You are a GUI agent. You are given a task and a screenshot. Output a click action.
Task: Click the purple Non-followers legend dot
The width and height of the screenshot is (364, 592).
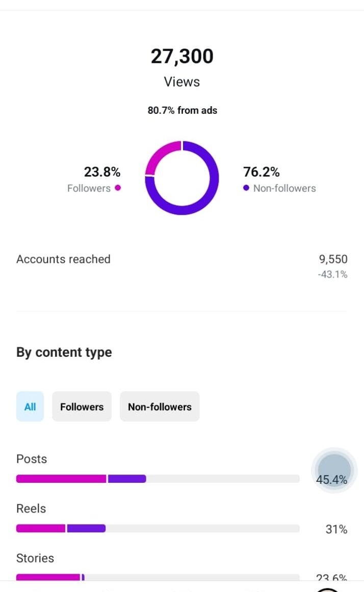[246, 188]
